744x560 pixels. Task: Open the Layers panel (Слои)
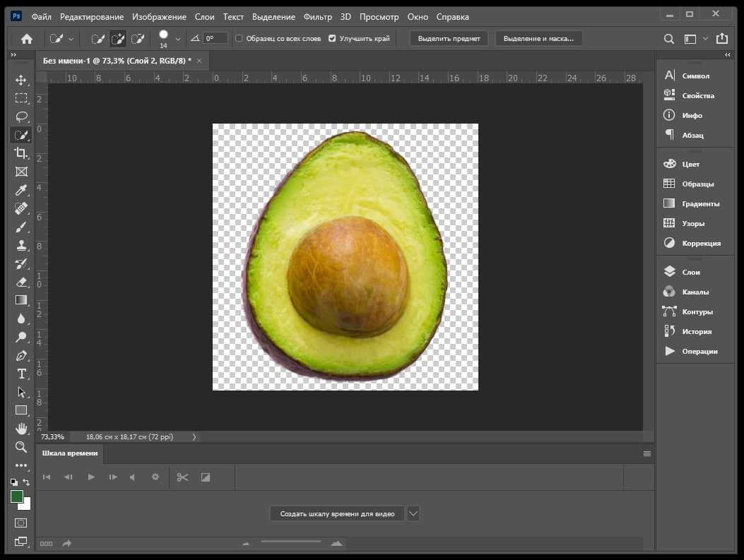tap(690, 272)
